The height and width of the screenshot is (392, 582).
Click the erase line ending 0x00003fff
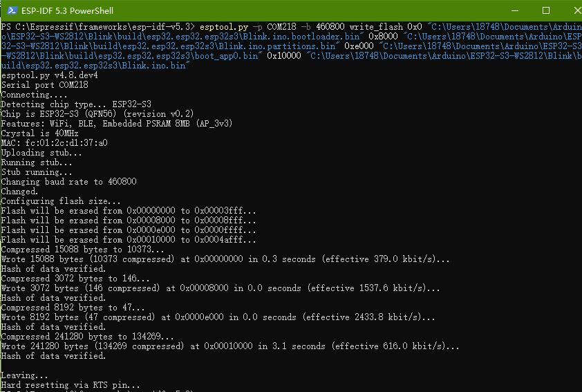click(129, 211)
